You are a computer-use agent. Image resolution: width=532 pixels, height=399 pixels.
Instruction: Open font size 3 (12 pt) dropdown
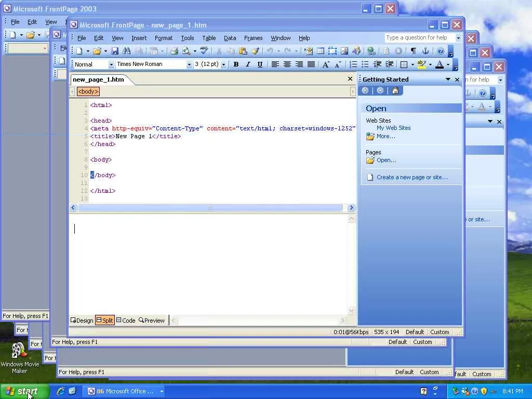223,64
